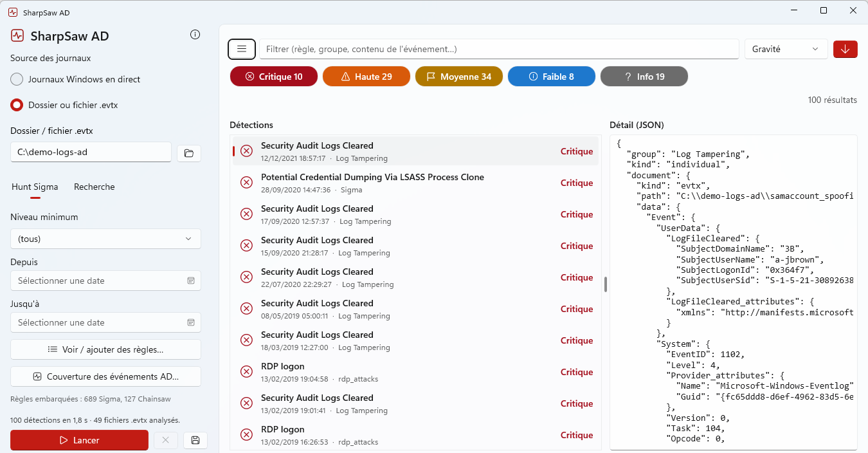The height and width of the screenshot is (453, 868).
Task: Click the Détail (JSON) heading
Action: 637,125
